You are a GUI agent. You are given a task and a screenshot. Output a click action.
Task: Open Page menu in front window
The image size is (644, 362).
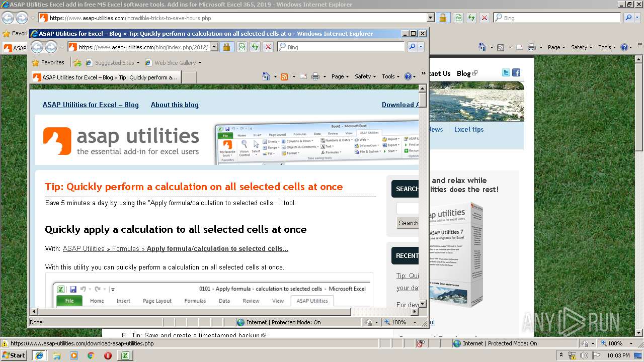[x=340, y=76]
